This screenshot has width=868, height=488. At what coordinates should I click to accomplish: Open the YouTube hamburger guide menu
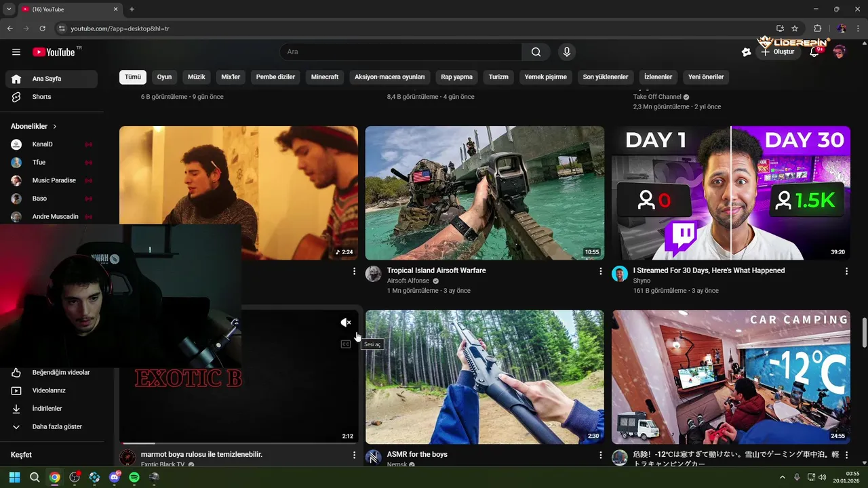coord(16,52)
